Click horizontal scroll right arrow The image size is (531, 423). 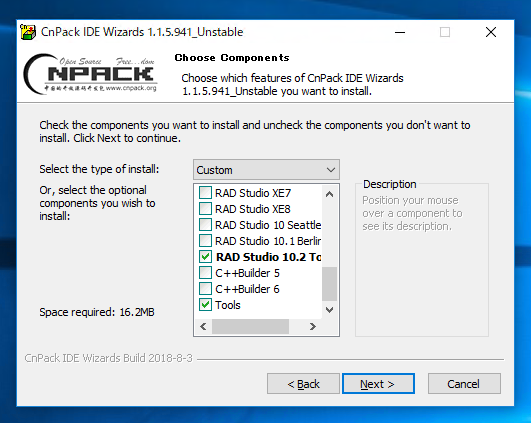[313, 326]
